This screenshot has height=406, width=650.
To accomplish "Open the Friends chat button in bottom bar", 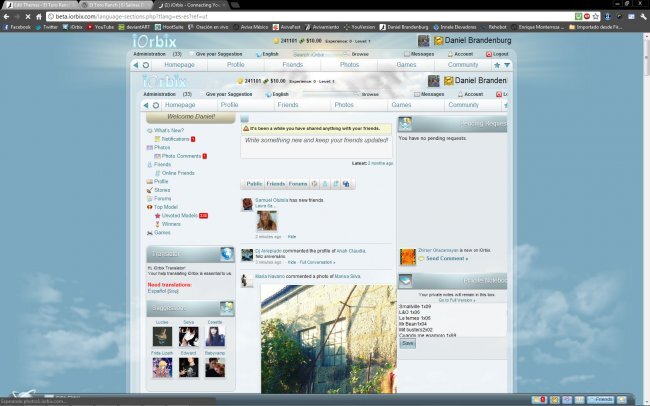I will pyautogui.click(x=600, y=400).
